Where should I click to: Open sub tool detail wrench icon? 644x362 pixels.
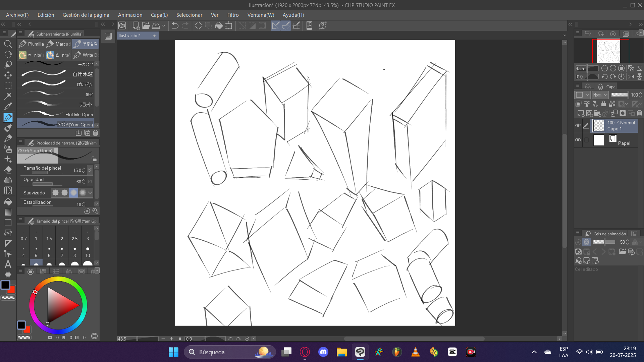click(95, 211)
